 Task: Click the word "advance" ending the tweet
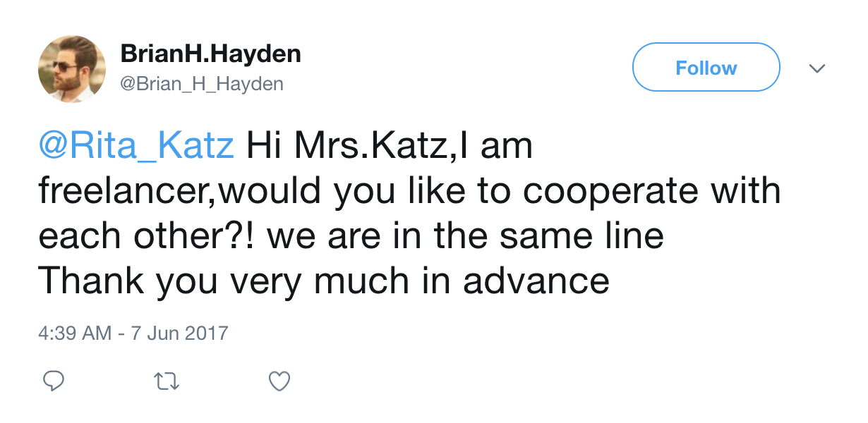point(536,282)
